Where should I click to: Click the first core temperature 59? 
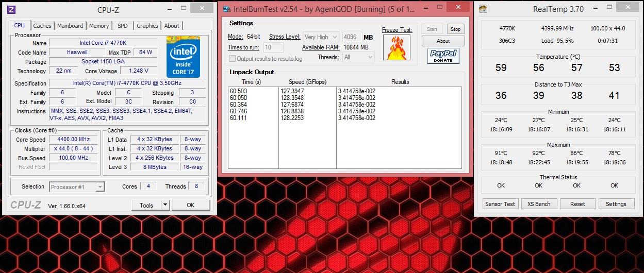[x=501, y=68]
